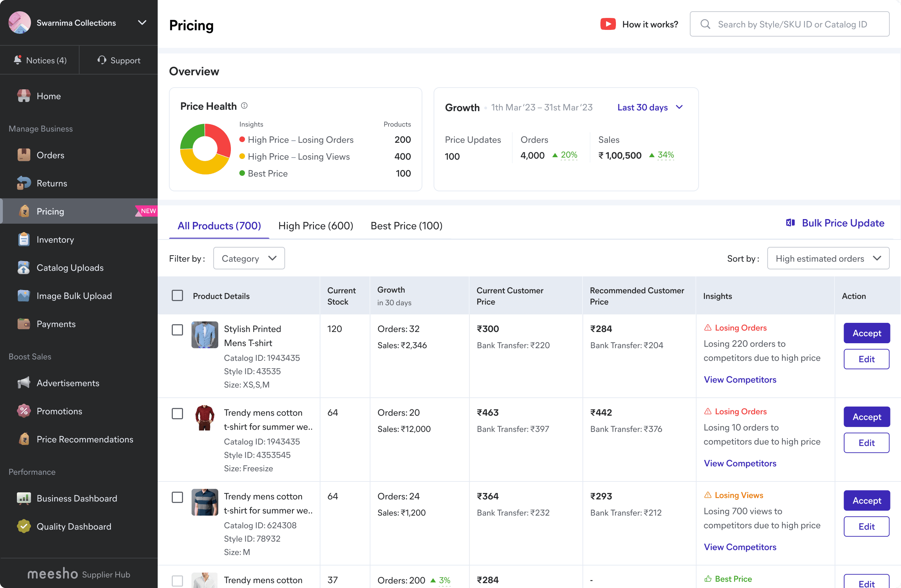
Task: Click Bulk Price Update link
Action: tap(835, 223)
